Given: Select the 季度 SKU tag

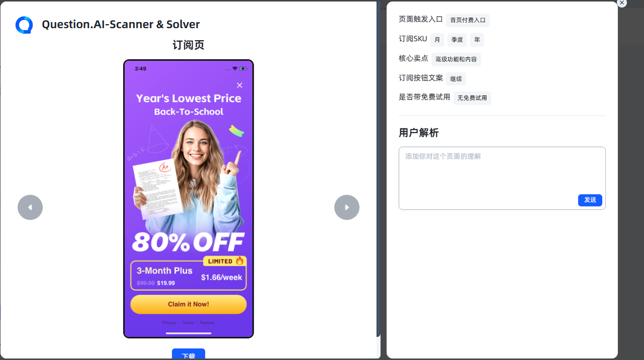Looking at the screenshot, I should [x=457, y=40].
